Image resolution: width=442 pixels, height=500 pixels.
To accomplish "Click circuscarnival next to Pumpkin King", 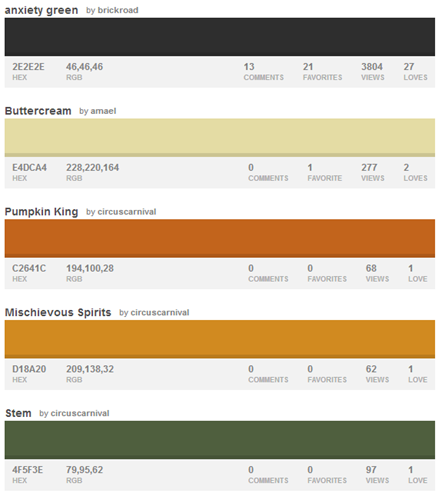I will (x=127, y=212).
